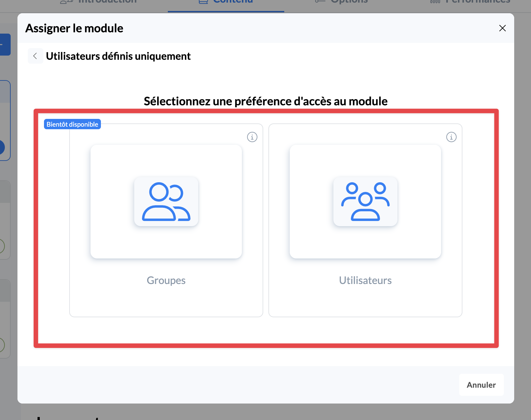Image resolution: width=531 pixels, height=420 pixels.
Task: Click the Utilisateurs label text
Action: coord(365,280)
